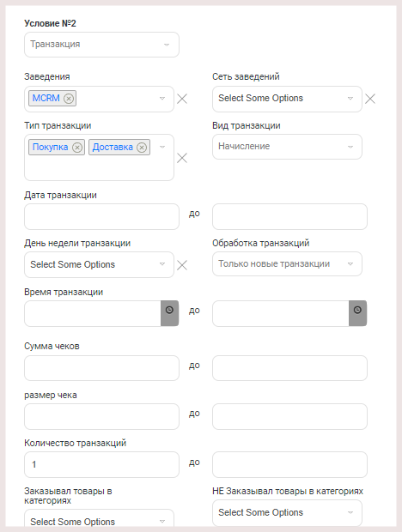
Task: Remove the MCRM tag from Заведения
Action: pyautogui.click(x=69, y=99)
